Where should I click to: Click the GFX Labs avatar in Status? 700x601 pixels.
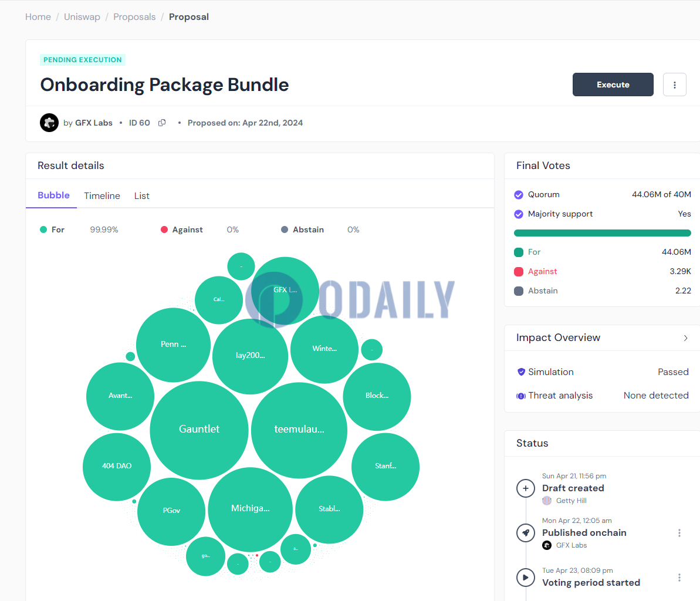[547, 545]
